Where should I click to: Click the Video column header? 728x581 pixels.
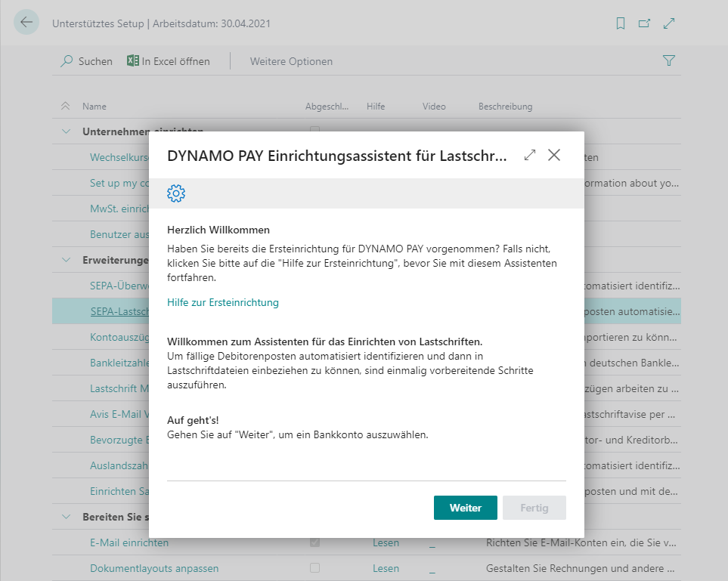point(434,107)
